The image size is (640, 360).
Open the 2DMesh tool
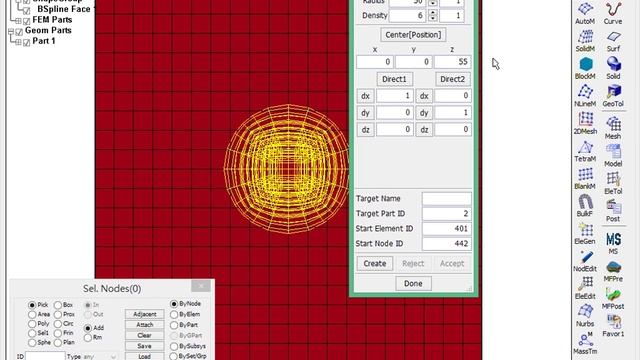[585, 123]
